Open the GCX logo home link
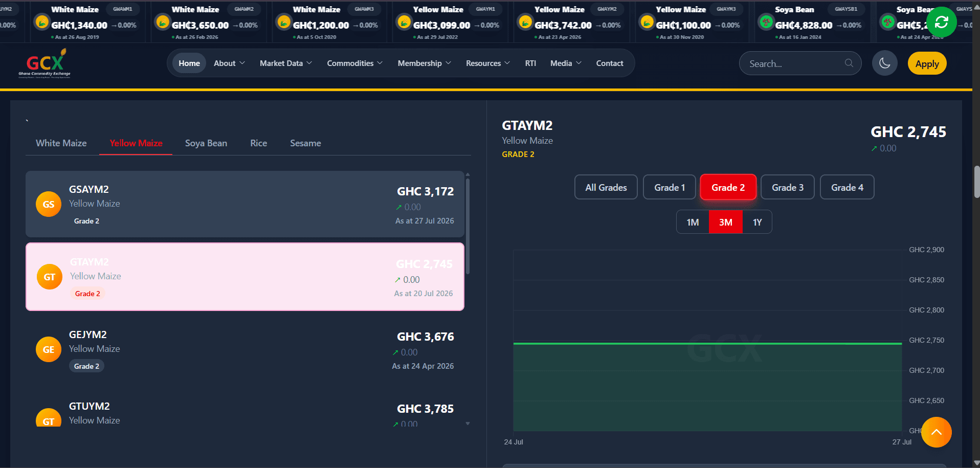Viewport: 980px width, 468px height. [44, 63]
